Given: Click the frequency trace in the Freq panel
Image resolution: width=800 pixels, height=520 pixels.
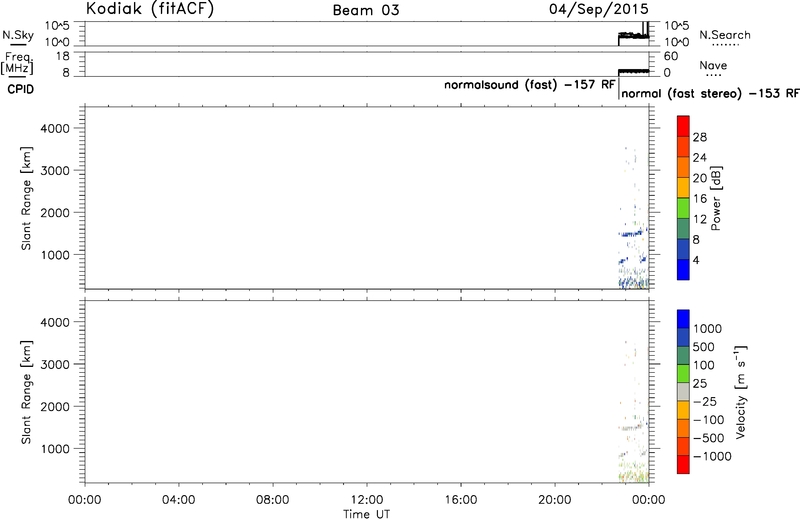Looking at the screenshot, I should (x=633, y=71).
